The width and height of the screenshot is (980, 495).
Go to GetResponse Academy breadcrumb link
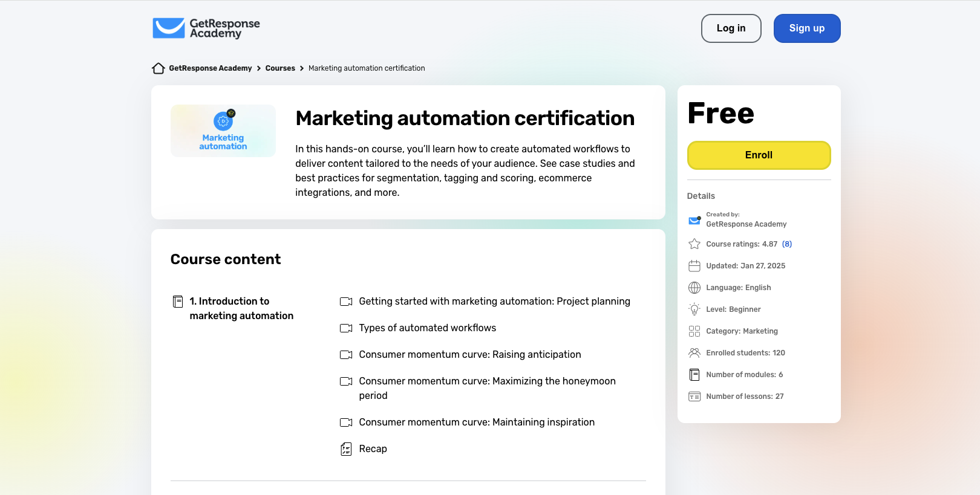[210, 68]
